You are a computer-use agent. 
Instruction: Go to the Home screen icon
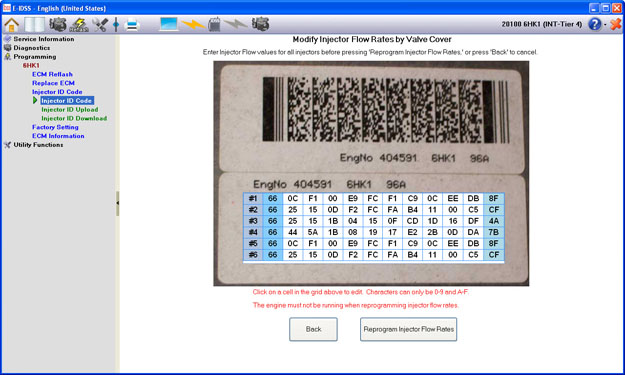tap(12, 25)
